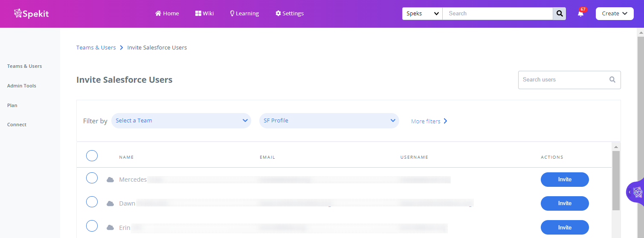Click the user table scrollbar thumb
This screenshot has height=238, width=644.
616,180
